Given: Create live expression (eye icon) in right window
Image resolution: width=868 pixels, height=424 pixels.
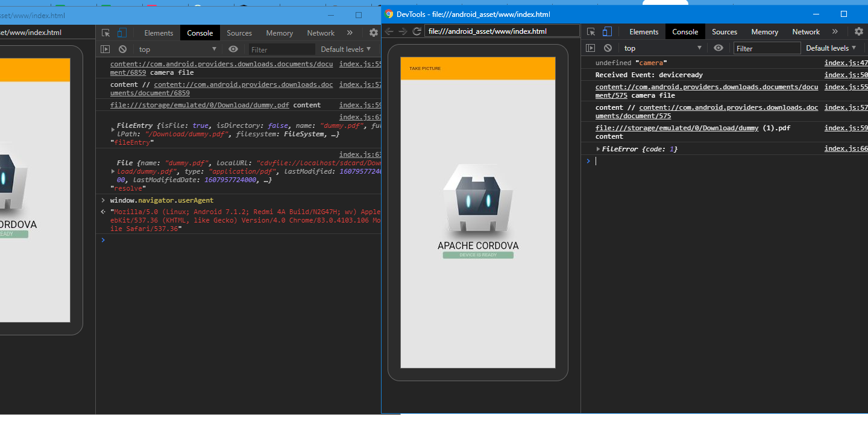Looking at the screenshot, I should click(x=719, y=48).
